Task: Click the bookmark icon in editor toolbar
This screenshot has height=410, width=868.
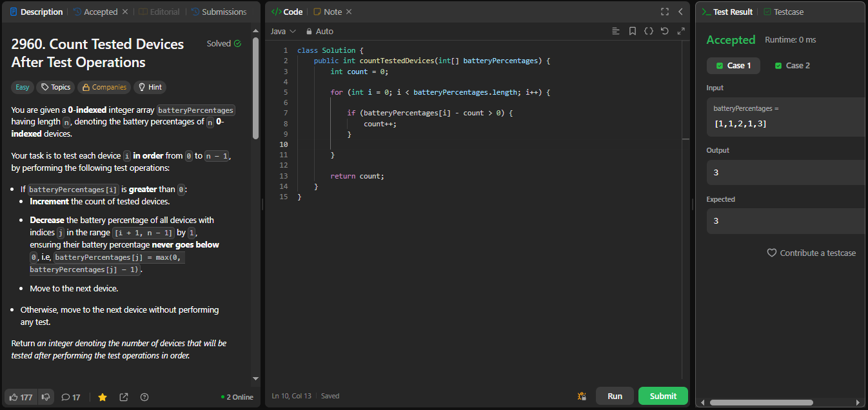Action: (x=632, y=31)
